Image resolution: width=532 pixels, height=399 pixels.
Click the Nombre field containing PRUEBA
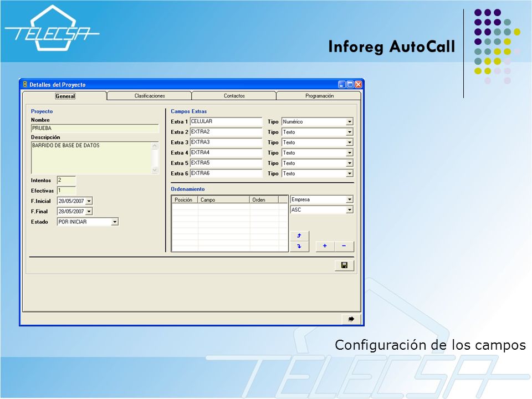(x=95, y=128)
